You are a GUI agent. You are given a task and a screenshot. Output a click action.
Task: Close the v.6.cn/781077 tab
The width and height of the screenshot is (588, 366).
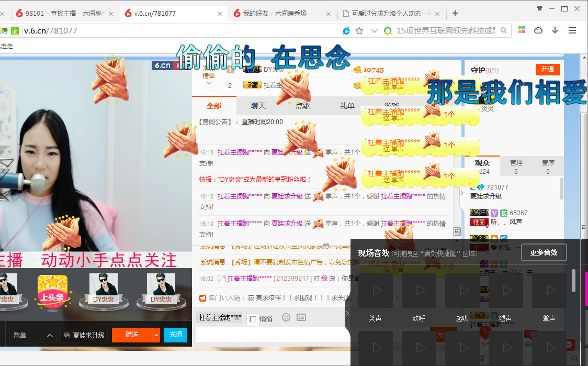pos(220,14)
